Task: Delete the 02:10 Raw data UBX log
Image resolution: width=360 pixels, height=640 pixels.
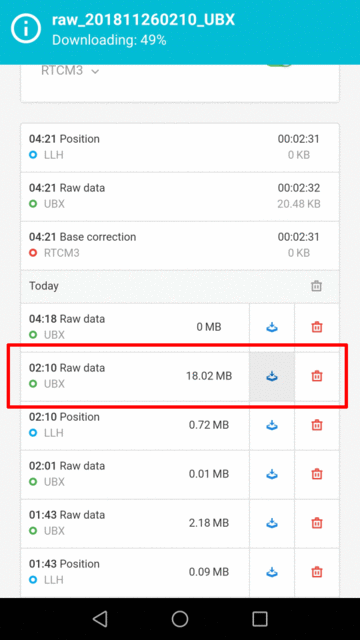Action: [x=317, y=376]
